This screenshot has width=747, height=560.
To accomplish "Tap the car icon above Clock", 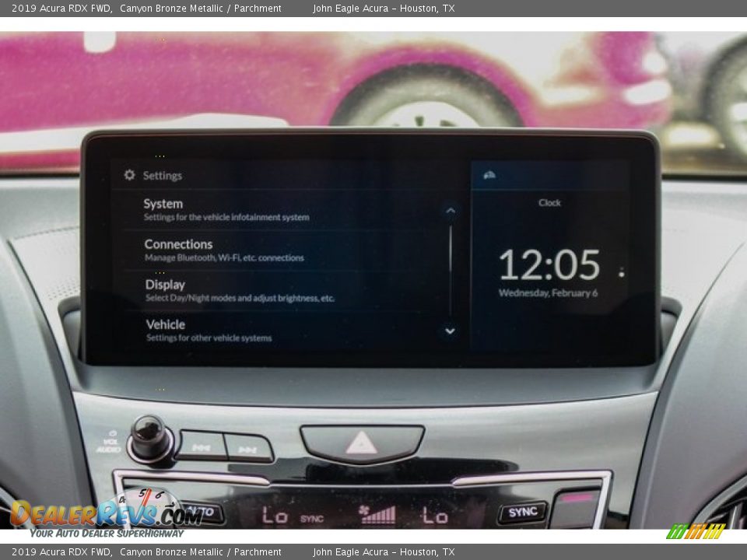I will coord(489,176).
